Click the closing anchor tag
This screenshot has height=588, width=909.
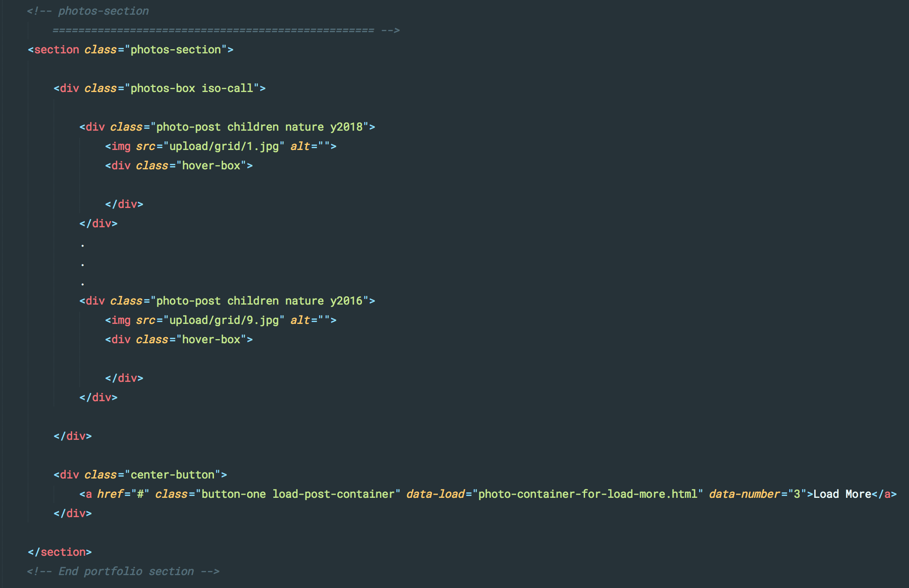[884, 494]
